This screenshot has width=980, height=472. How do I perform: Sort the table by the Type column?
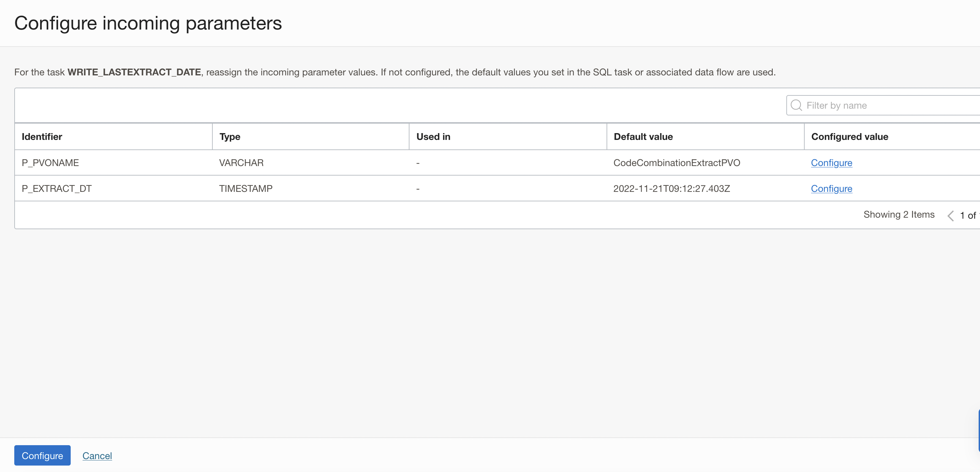(230, 137)
